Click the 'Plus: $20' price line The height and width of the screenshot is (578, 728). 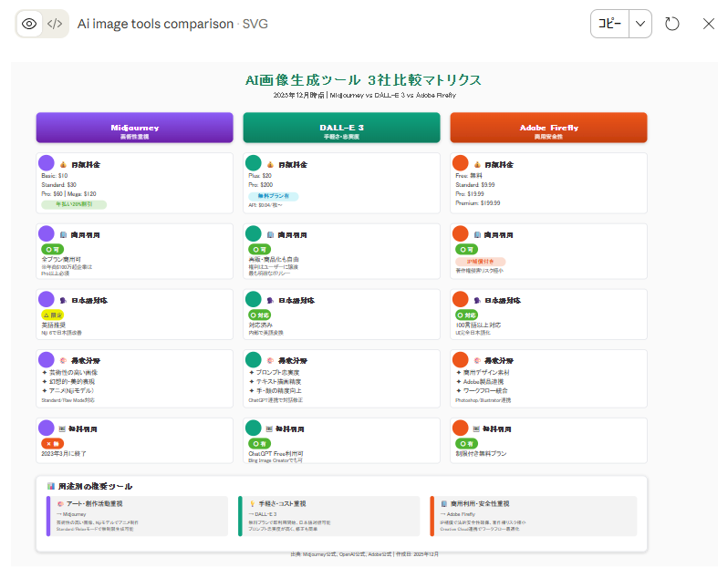pyautogui.click(x=260, y=176)
